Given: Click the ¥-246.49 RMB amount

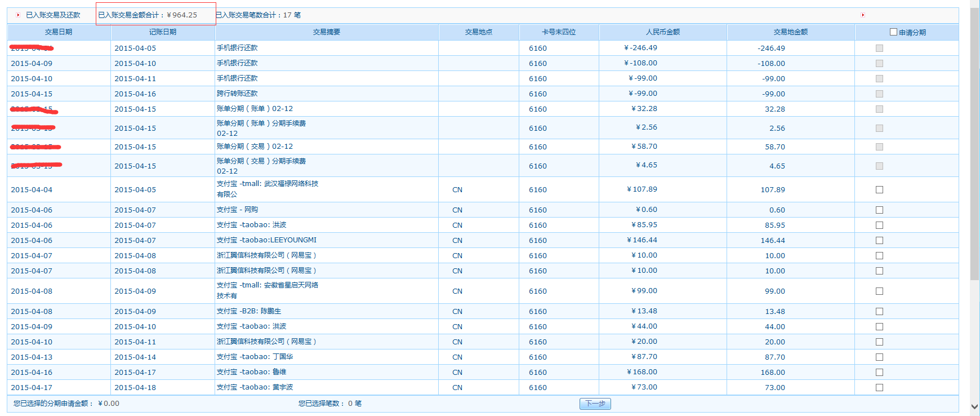Looking at the screenshot, I should click(640, 48).
